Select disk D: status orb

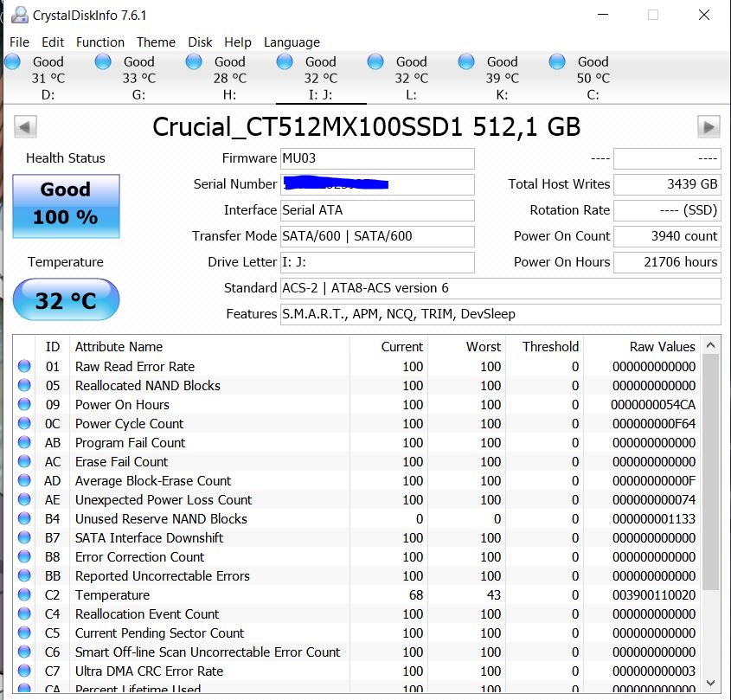[x=13, y=61]
